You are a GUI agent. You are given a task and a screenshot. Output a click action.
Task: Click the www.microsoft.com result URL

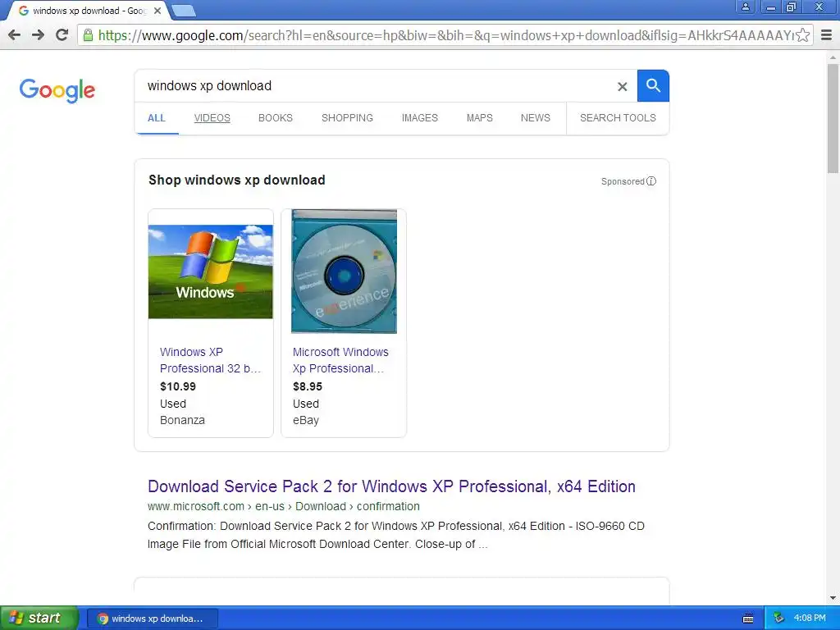click(283, 506)
